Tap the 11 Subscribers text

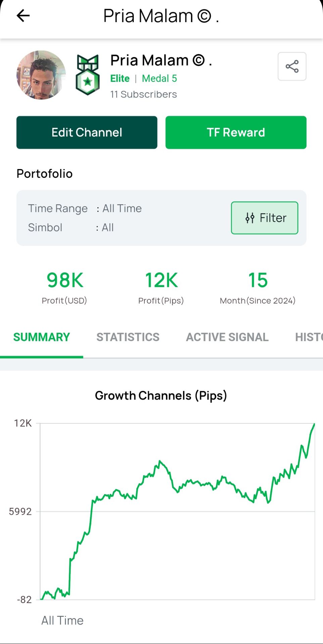pos(143,95)
